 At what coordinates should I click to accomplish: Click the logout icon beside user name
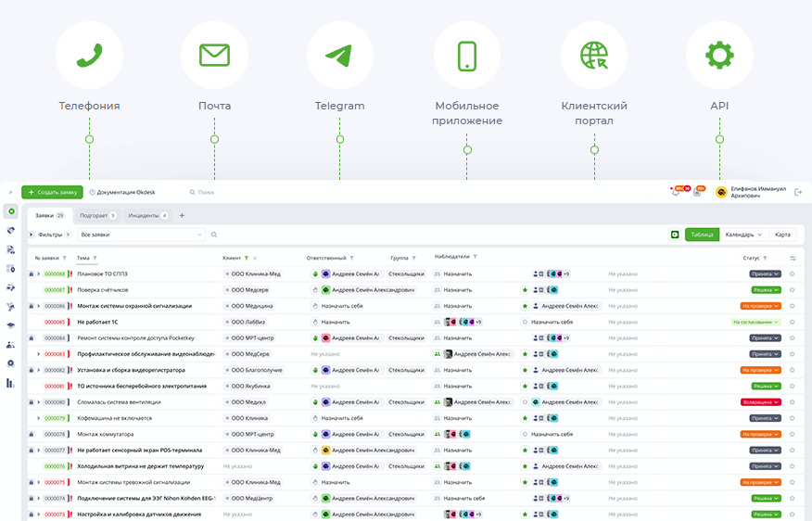click(798, 192)
